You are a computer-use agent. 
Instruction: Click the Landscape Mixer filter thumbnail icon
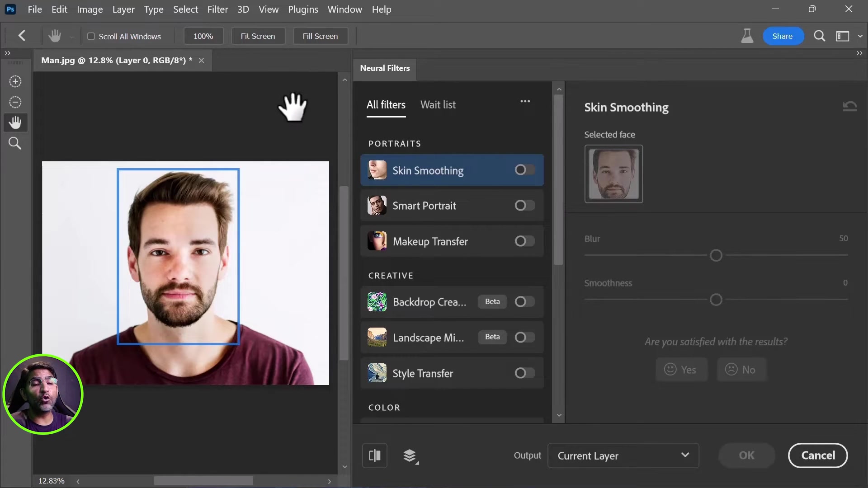click(377, 338)
